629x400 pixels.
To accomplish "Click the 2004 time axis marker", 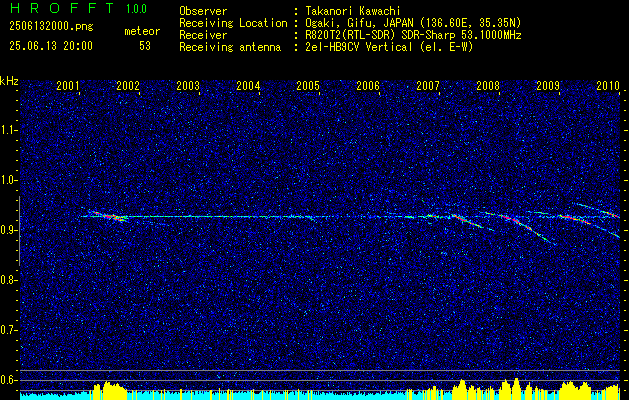I will click(248, 85).
